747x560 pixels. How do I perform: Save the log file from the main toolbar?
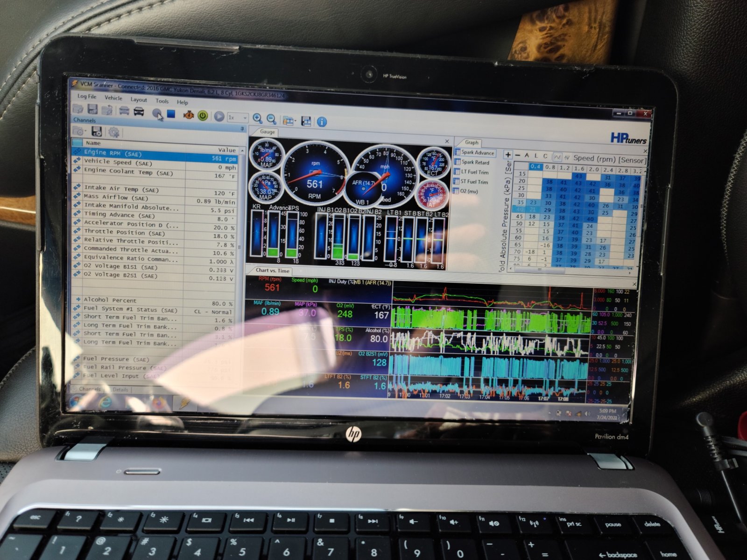point(92,110)
